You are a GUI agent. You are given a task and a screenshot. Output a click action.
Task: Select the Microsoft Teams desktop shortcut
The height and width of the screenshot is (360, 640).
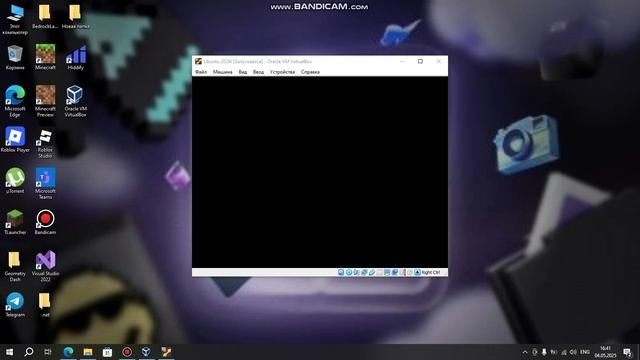coord(45,184)
